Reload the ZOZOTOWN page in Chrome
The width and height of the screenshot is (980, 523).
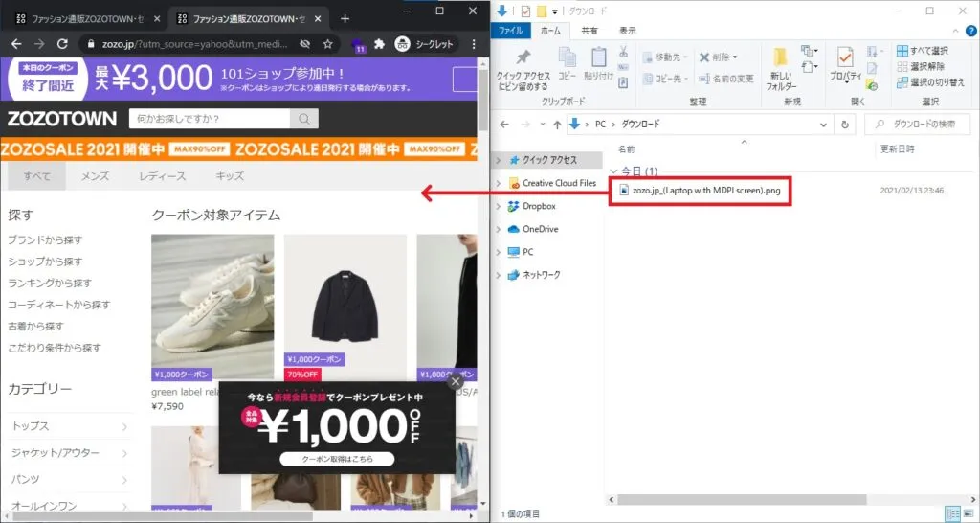(x=62, y=44)
